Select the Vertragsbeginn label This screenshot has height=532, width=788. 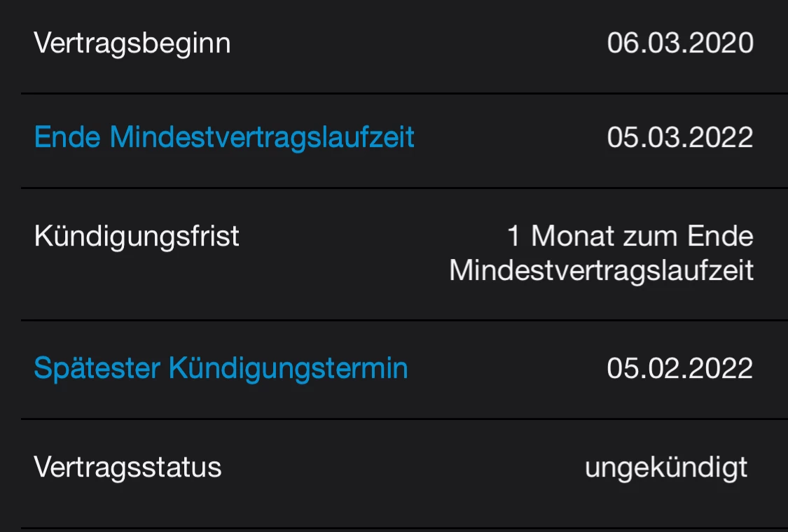pos(132,44)
